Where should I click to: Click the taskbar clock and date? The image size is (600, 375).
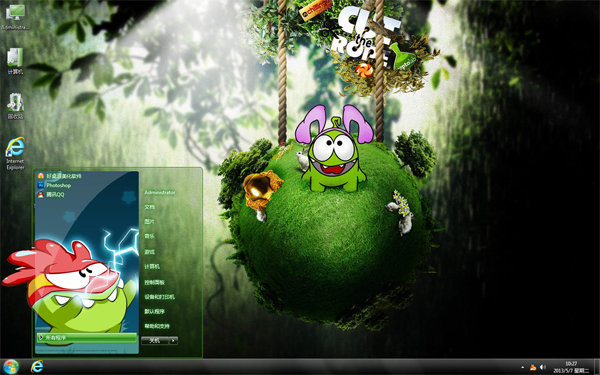571,367
